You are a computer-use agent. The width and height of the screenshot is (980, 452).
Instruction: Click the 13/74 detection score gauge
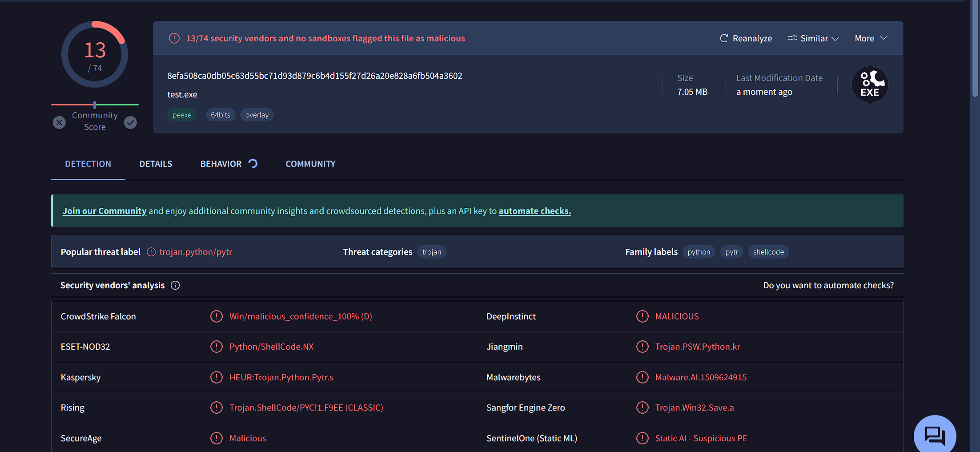tap(95, 54)
